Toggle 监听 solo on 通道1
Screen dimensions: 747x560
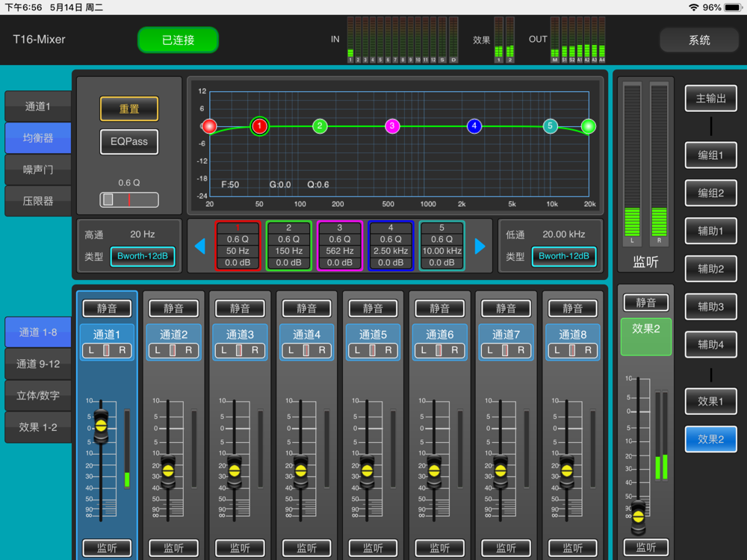pos(107,548)
